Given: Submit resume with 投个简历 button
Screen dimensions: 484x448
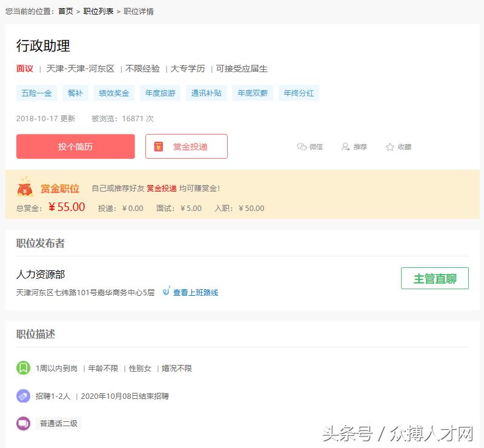Looking at the screenshot, I should 76,147.
